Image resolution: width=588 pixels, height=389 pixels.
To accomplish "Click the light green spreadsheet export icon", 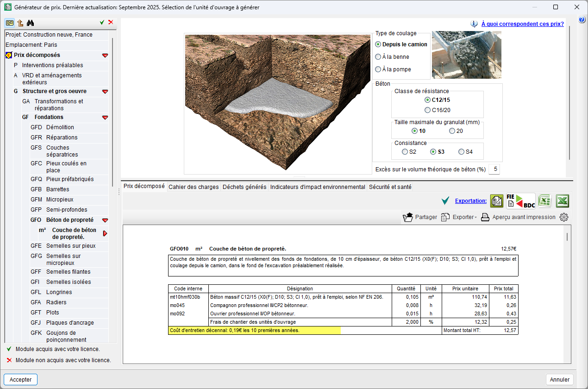I will [545, 201].
